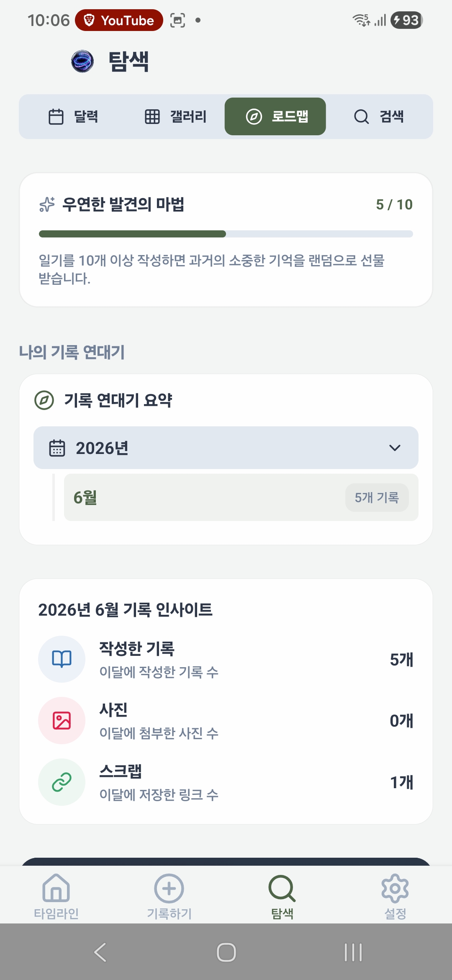Image resolution: width=452 pixels, height=980 pixels.
Task: Tap the compass icon beside 기록 연대기 요약
Action: click(44, 400)
